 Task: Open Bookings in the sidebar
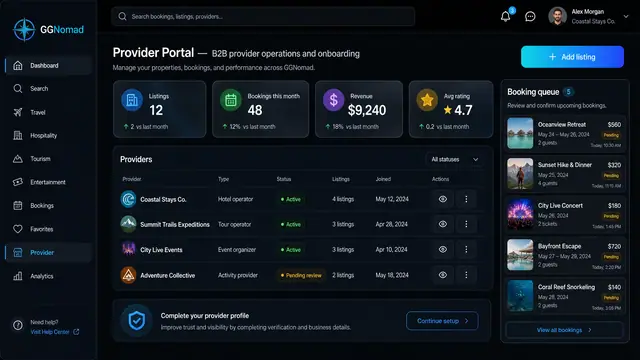(48, 206)
